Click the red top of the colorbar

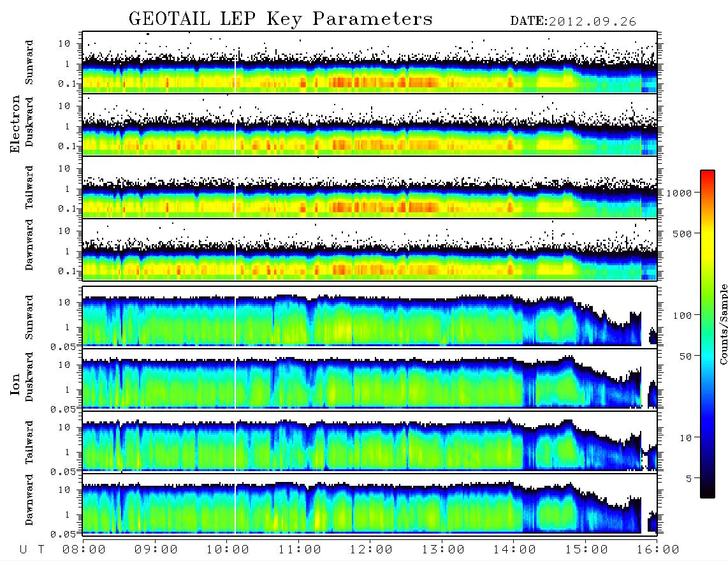(708, 174)
